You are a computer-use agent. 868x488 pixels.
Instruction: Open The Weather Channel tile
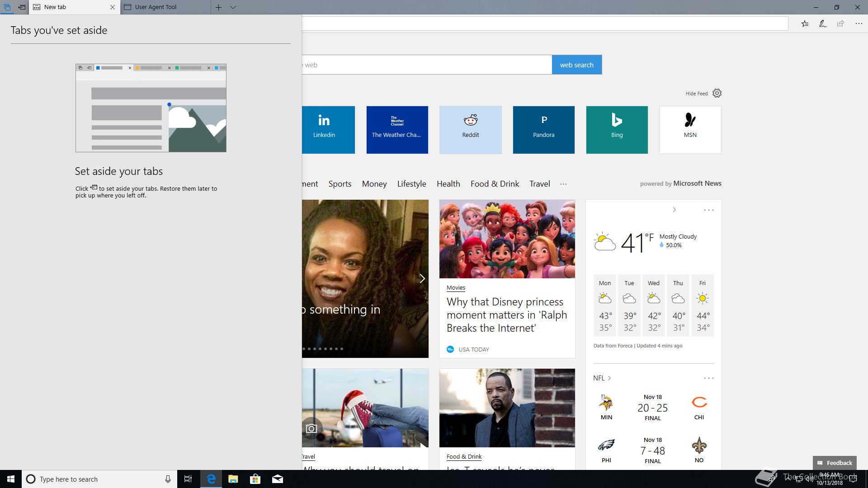pyautogui.click(x=397, y=130)
